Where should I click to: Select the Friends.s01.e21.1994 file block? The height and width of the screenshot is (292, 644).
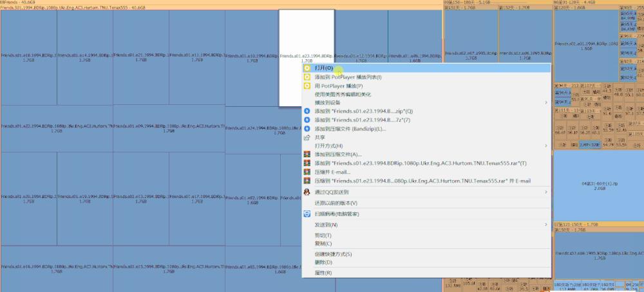(141, 57)
